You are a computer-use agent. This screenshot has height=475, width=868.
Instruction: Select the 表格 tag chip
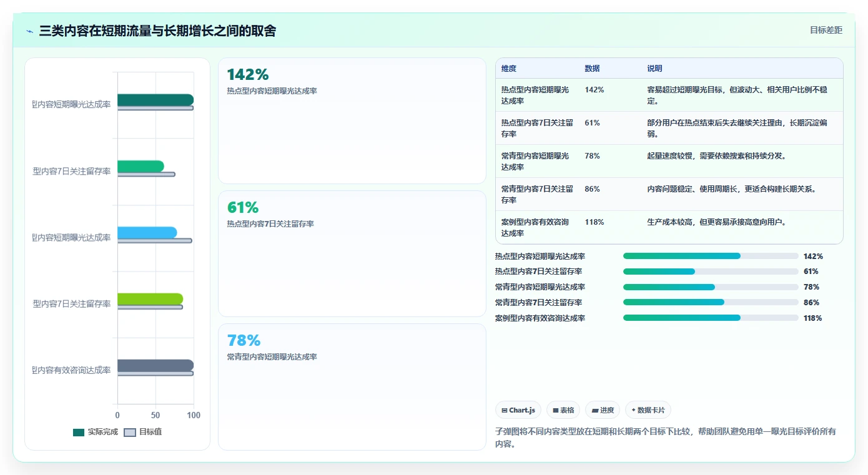(563, 410)
